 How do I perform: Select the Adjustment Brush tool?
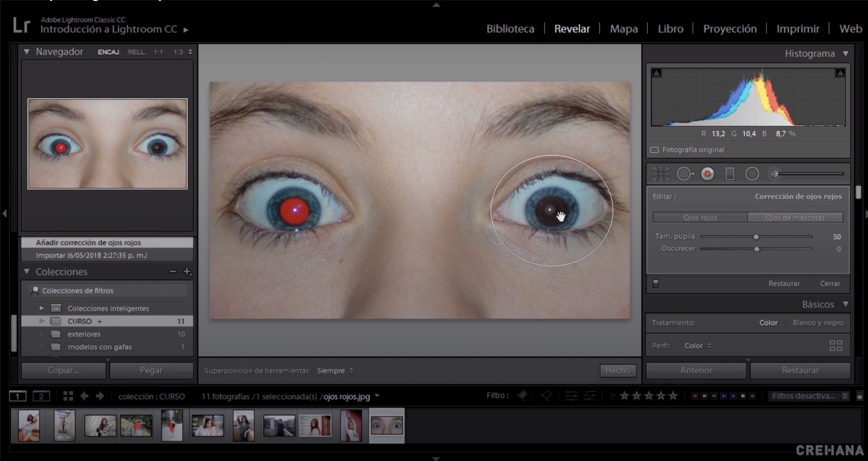tap(774, 174)
